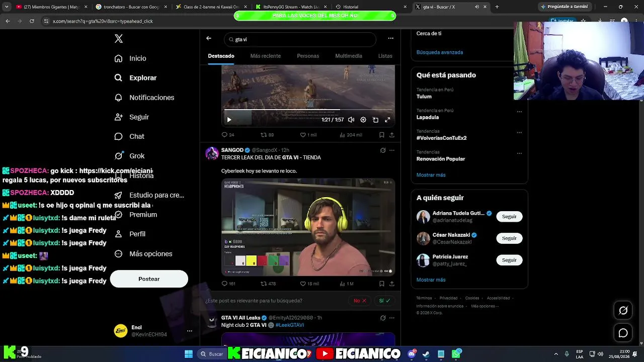Switch to the Listas tab
644x362 pixels.
[x=385, y=56]
